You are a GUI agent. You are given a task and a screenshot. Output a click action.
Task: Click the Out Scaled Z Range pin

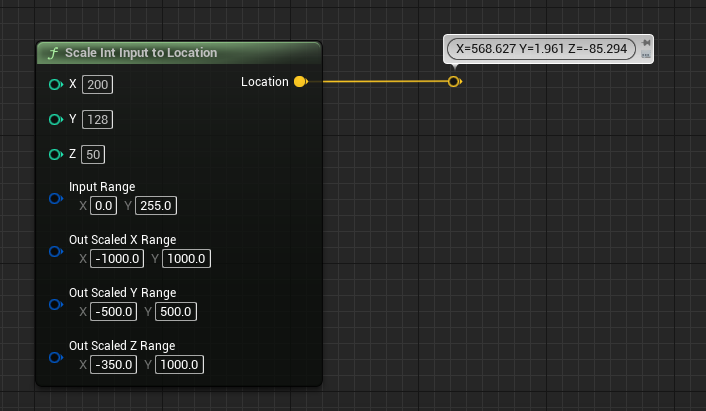tap(55, 357)
